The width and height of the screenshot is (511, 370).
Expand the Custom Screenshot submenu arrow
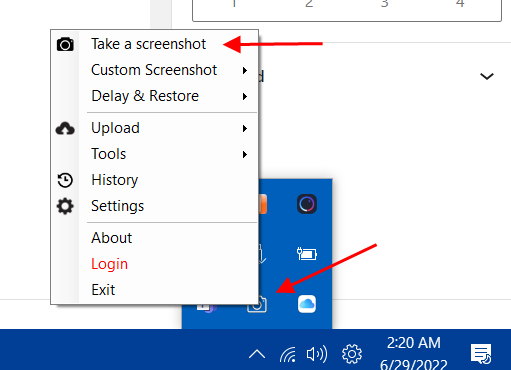(x=245, y=71)
